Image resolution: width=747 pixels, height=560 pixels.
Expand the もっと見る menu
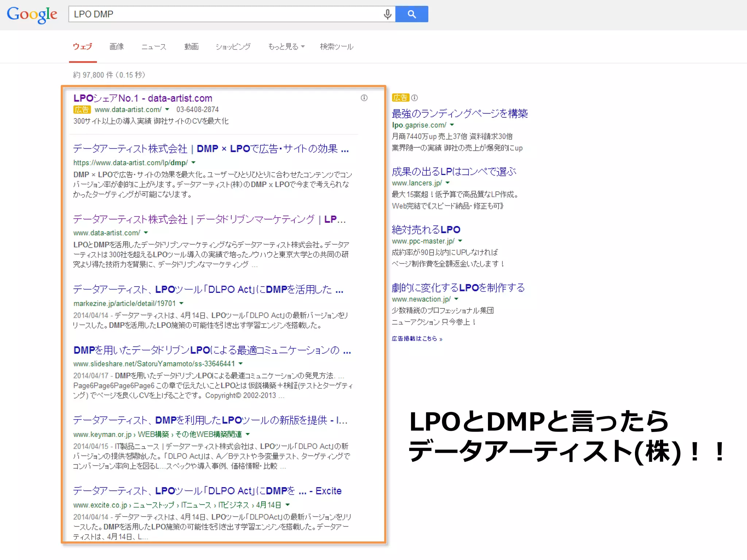pyautogui.click(x=286, y=47)
